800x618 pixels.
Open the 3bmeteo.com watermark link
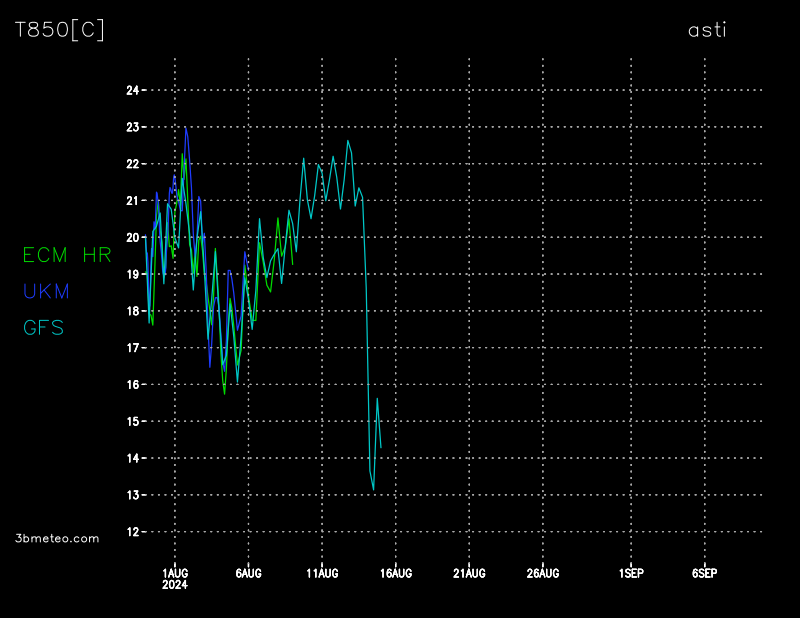(x=57, y=538)
